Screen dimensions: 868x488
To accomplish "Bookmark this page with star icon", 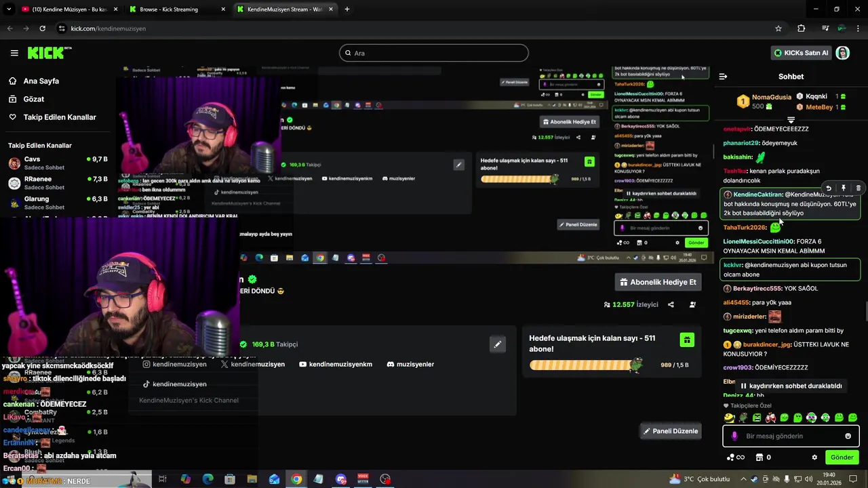I will point(778,28).
